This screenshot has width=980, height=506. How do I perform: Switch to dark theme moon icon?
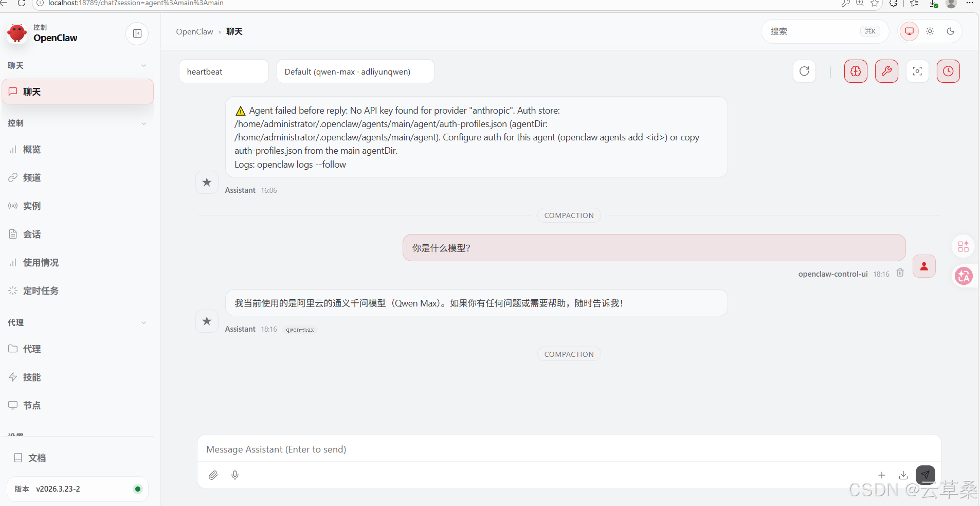click(951, 31)
